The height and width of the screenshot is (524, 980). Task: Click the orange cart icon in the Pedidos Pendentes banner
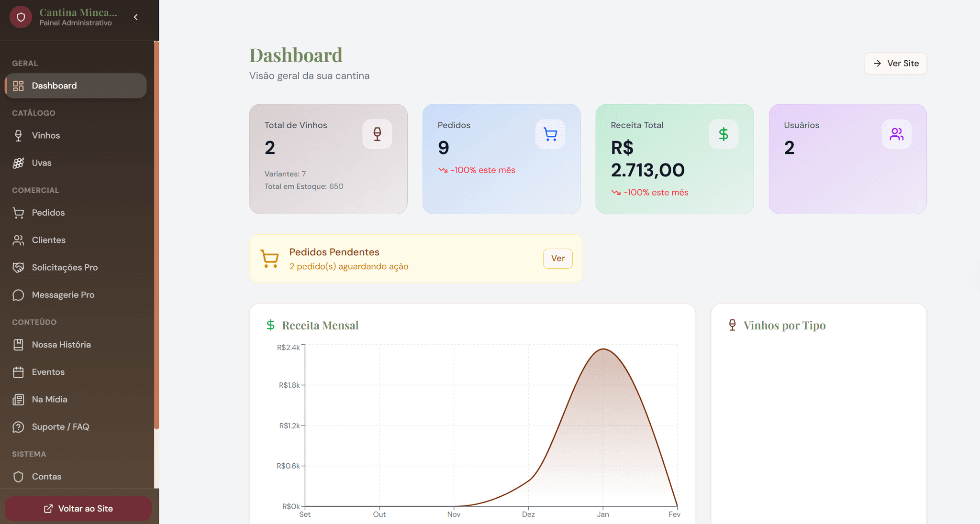(269, 259)
